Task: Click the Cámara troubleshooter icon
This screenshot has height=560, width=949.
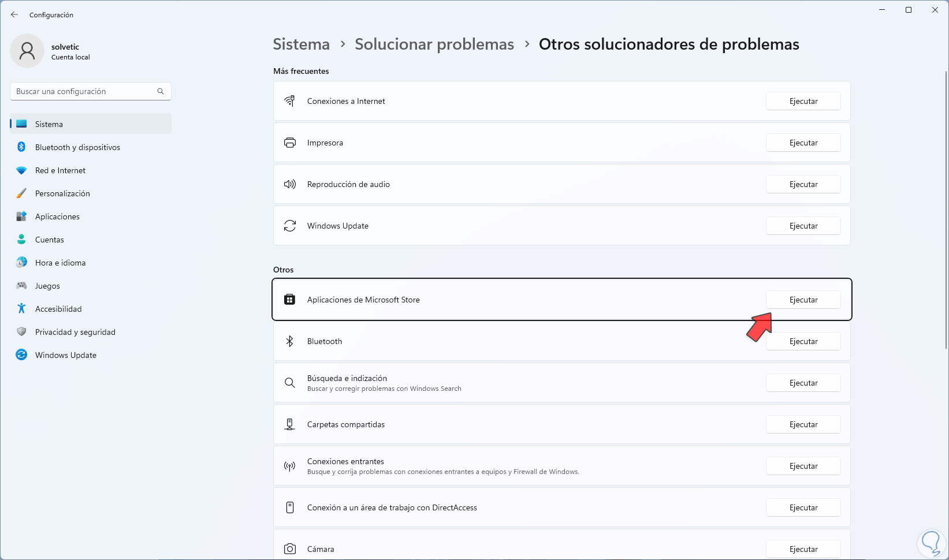Action: tap(290, 549)
